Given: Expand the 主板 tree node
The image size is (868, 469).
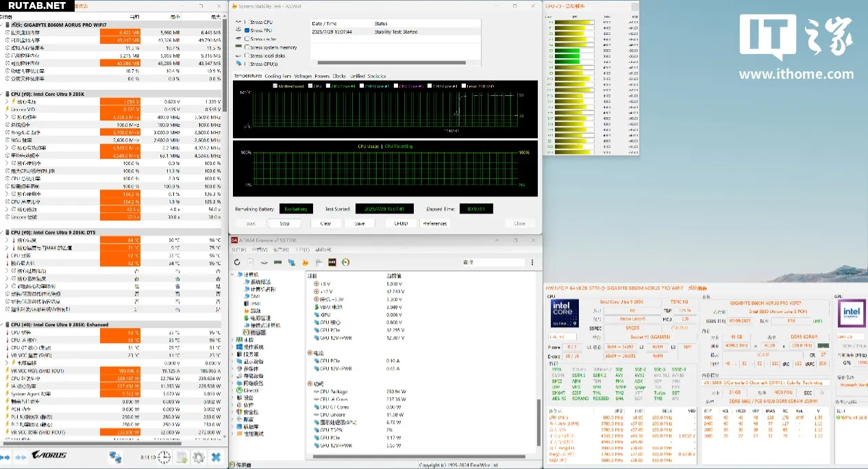Looking at the screenshot, I should pyautogui.click(x=234, y=340).
